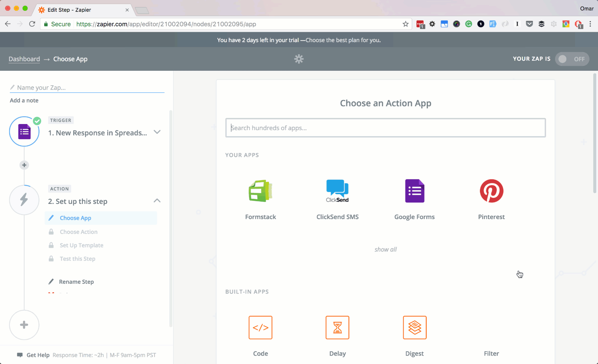Click Add a note
This screenshot has width=598, height=364.
pyautogui.click(x=24, y=100)
